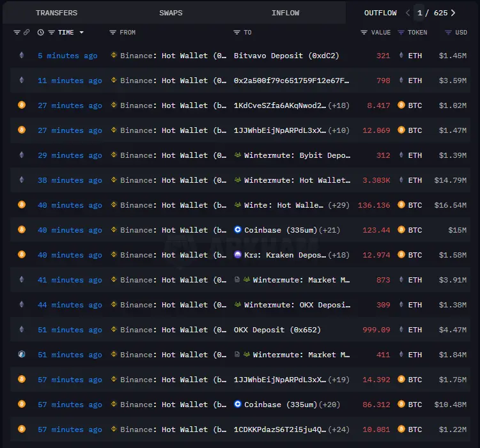Open the Bitvavo Deposit (0xdC2) address link
Viewport: 480px width, 448px height.
[x=286, y=56]
